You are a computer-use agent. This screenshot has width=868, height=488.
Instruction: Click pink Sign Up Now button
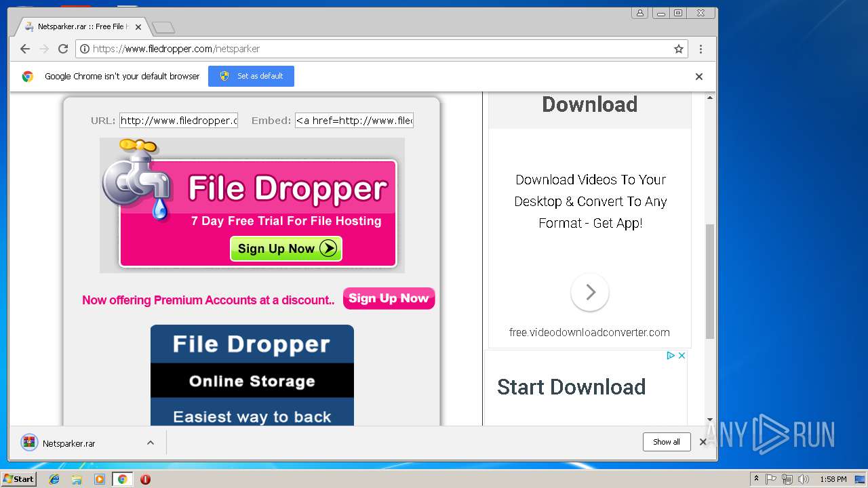[x=389, y=299]
